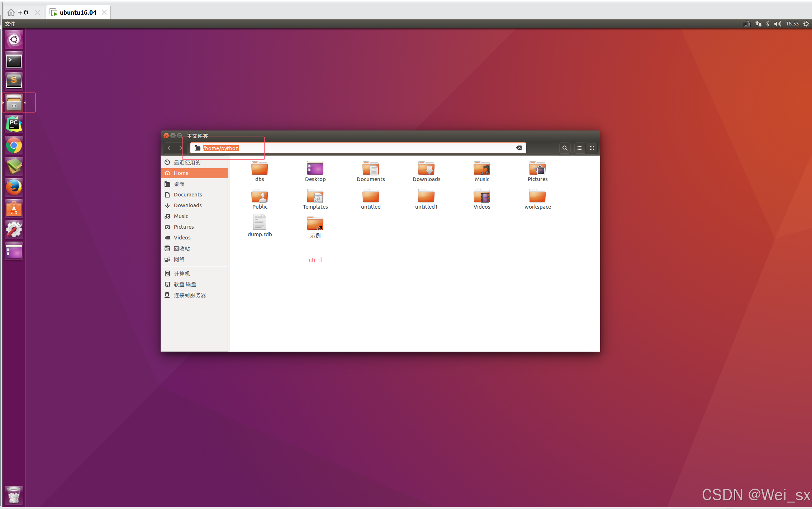Click 连接到服务器 in the sidebar

190,295
